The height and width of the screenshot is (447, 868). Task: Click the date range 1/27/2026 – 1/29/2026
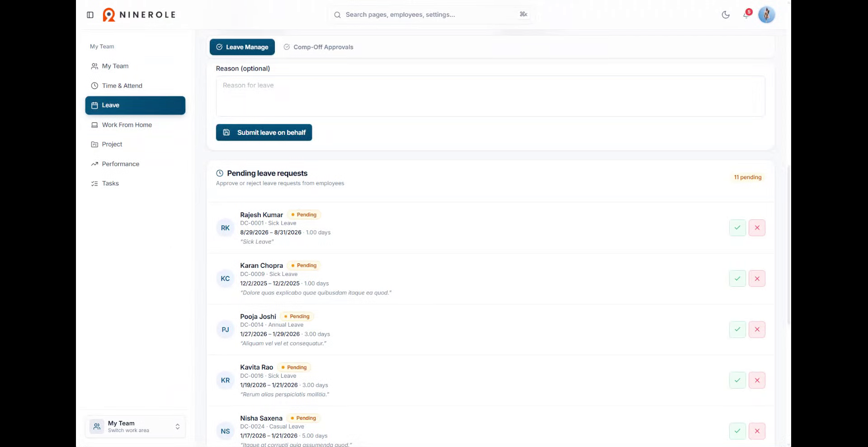click(270, 334)
